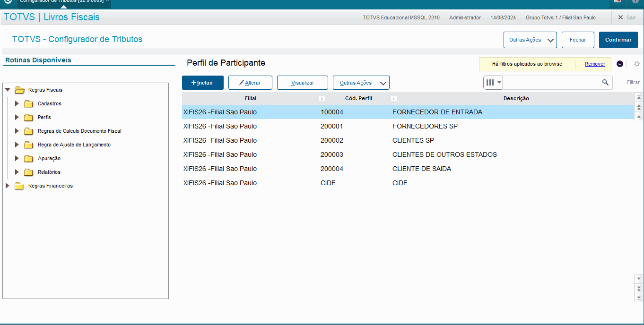Click TOTVS Educacional MSSQL 2310 label
644x325 pixels.
[x=401, y=17]
